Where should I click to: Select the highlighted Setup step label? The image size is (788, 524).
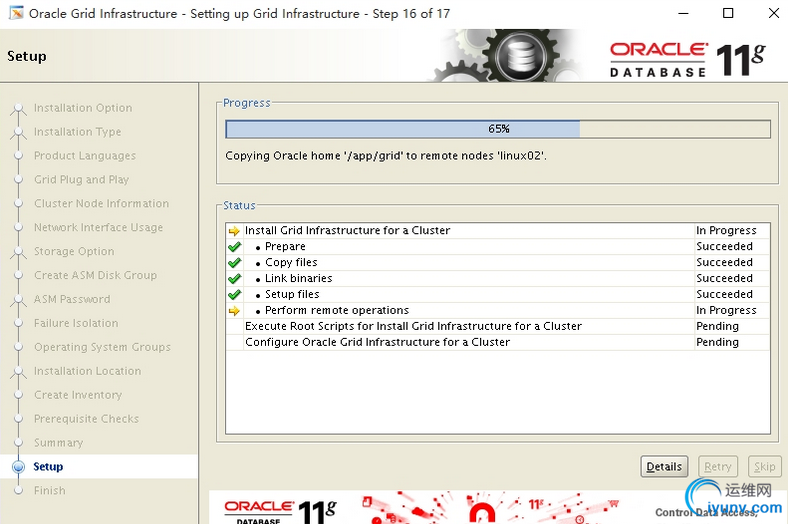tap(48, 467)
